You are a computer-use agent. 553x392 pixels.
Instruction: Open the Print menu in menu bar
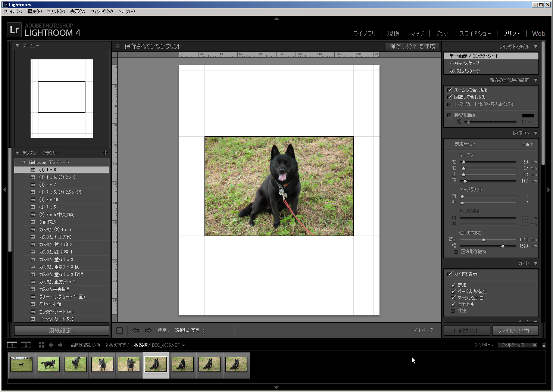click(x=56, y=12)
